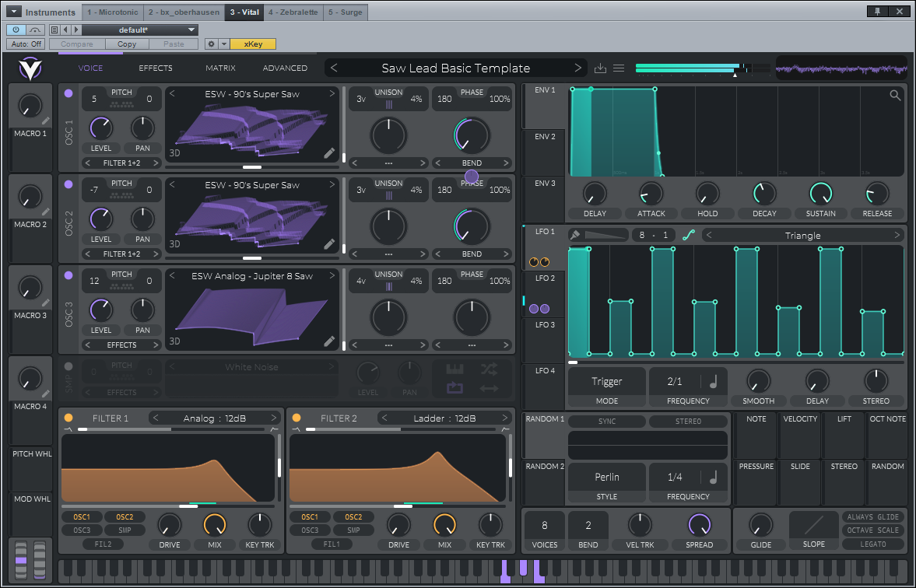Click the LFO 1 smooth curve icon
The width and height of the screenshot is (916, 588).
click(688, 235)
